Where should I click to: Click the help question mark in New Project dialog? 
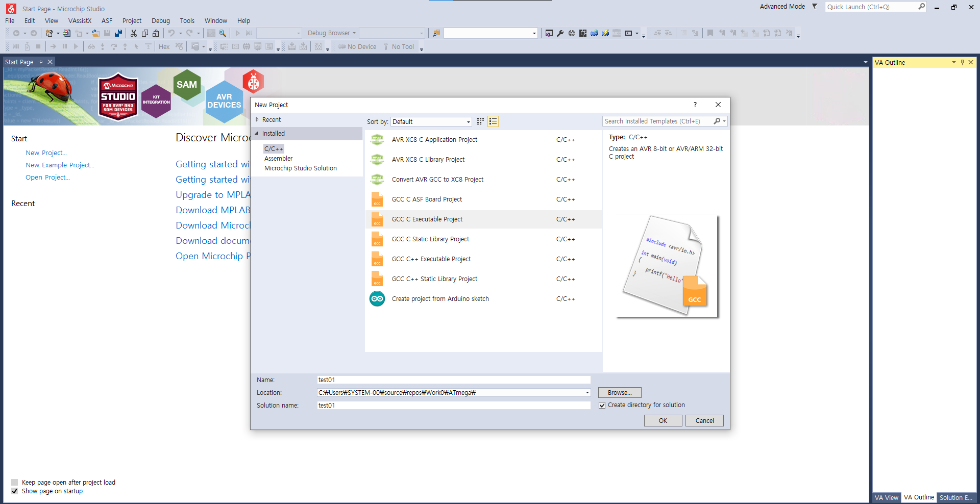(x=695, y=105)
